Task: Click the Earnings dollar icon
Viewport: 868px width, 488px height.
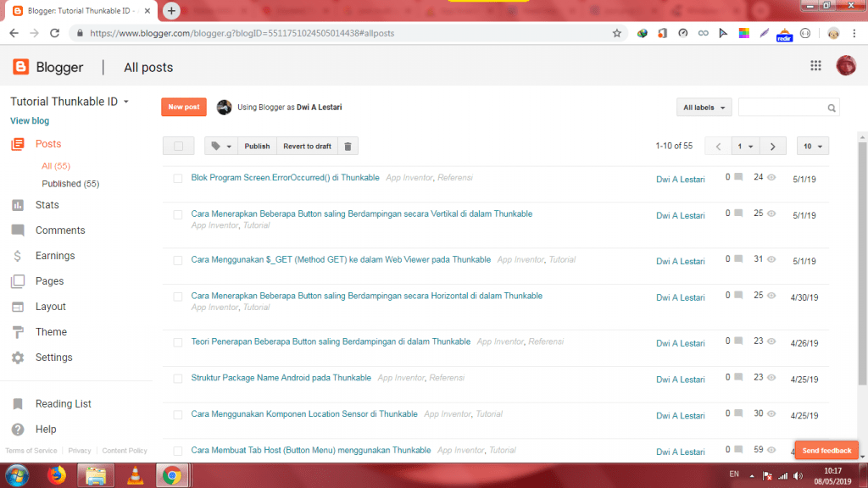Action: [x=18, y=256]
